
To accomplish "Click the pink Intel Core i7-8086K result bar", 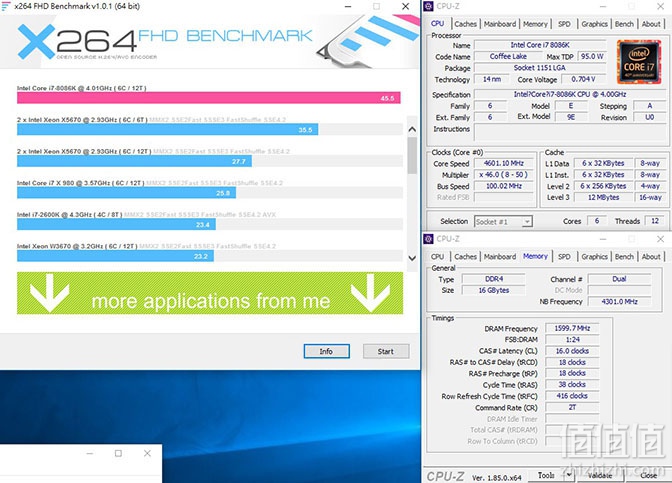I will tap(209, 98).
